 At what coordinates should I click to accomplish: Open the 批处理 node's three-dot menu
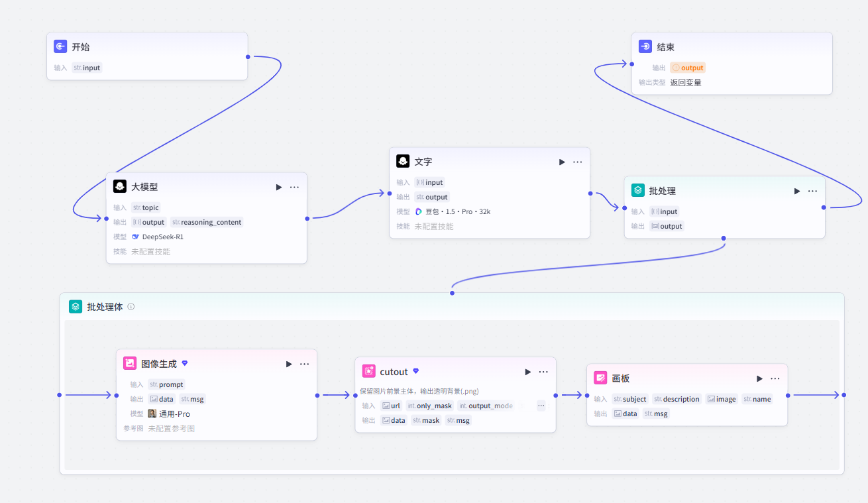[812, 191]
